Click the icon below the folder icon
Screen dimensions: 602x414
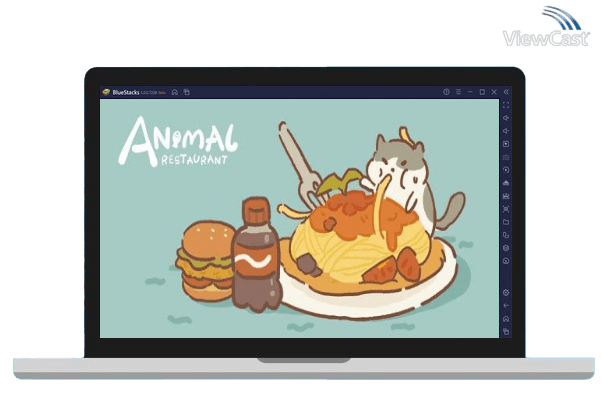coord(506,235)
